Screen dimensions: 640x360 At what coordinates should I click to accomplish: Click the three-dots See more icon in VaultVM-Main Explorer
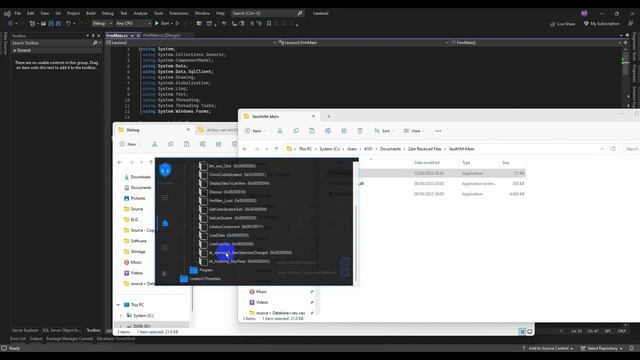[438, 131]
